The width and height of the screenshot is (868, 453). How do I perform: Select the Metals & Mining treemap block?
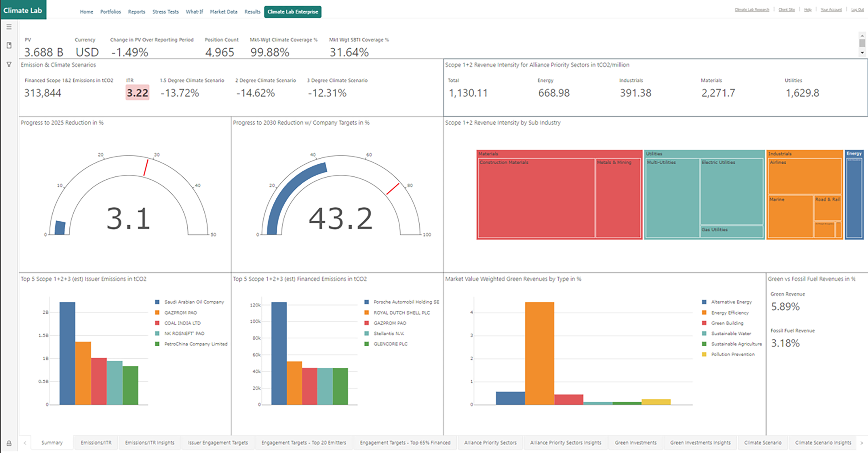click(618, 198)
